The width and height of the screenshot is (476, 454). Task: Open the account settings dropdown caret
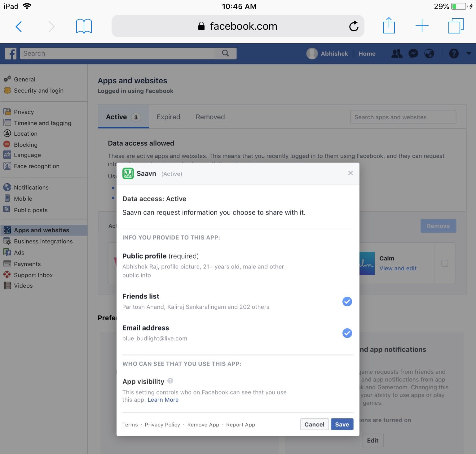point(469,54)
